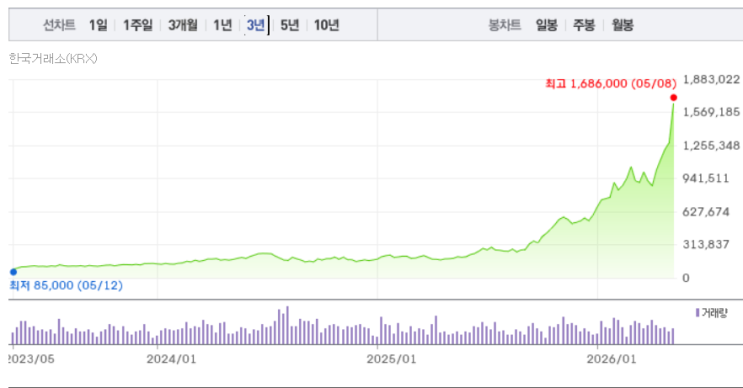Click the 선차트 section label
This screenshot has width=743, height=388.
point(59,25)
